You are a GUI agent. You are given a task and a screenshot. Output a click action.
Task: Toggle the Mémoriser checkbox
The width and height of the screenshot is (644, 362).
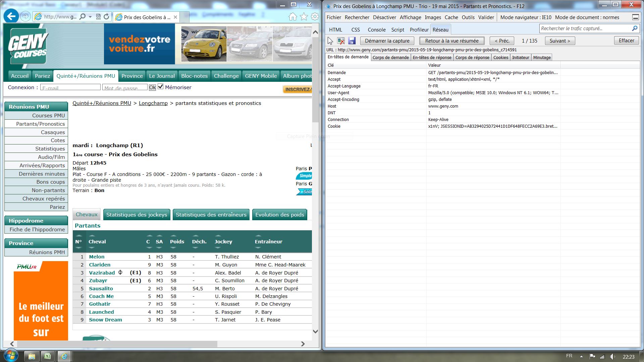tap(161, 87)
